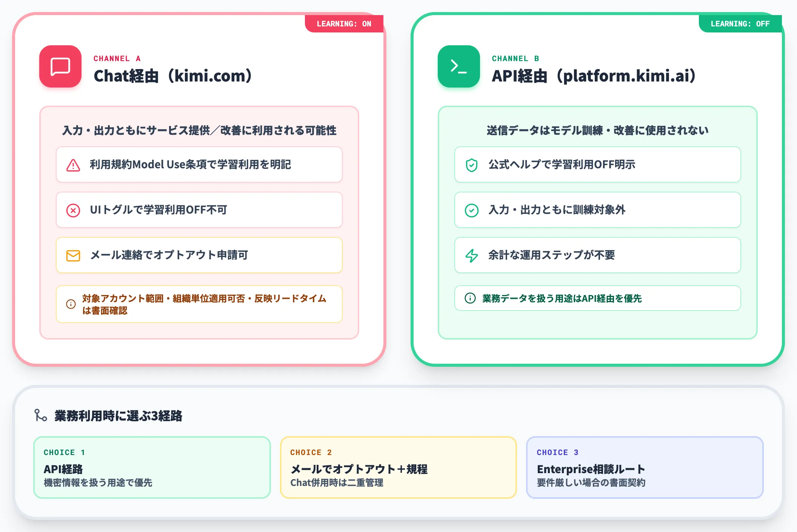Click the CHANNEL A label
The height and width of the screenshot is (532, 797).
[x=117, y=58]
